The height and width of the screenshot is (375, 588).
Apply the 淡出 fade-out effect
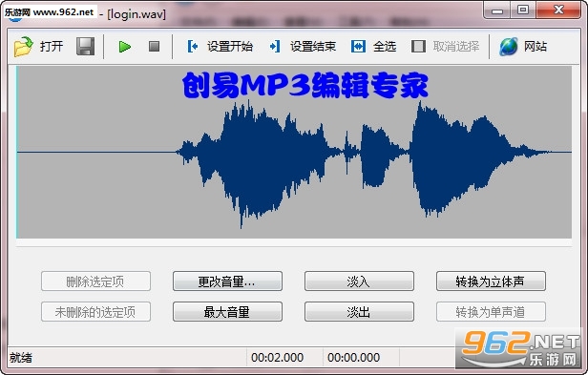359,312
